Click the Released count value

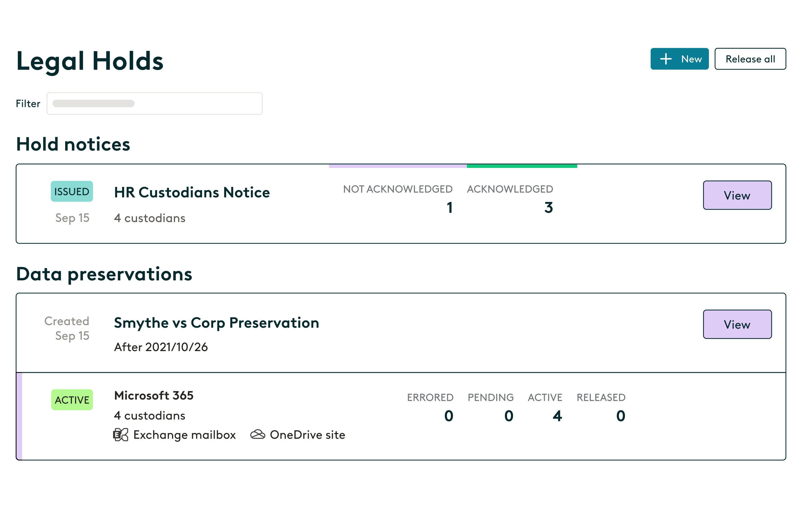[621, 416]
